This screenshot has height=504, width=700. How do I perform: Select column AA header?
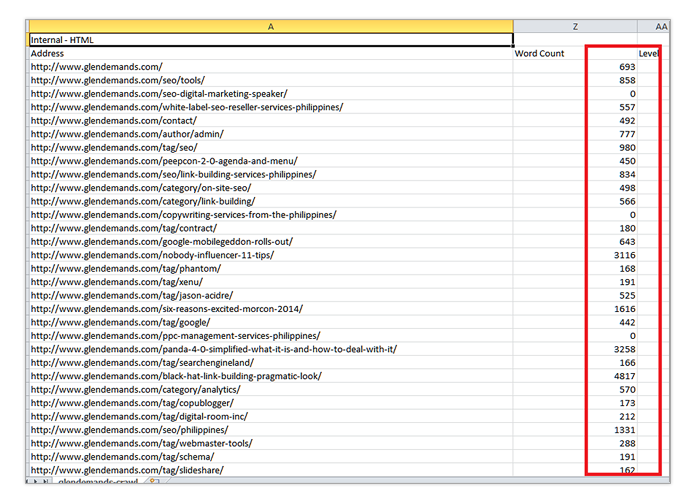[654, 26]
